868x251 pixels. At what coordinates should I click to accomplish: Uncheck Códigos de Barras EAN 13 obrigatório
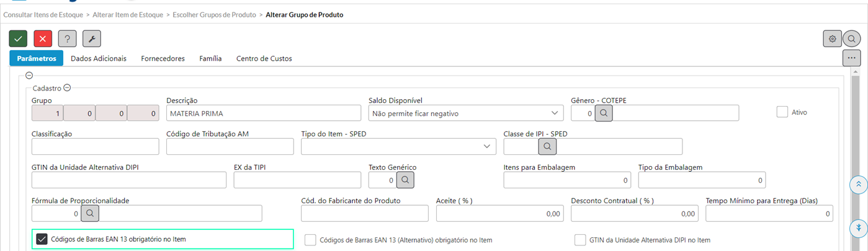coord(42,239)
